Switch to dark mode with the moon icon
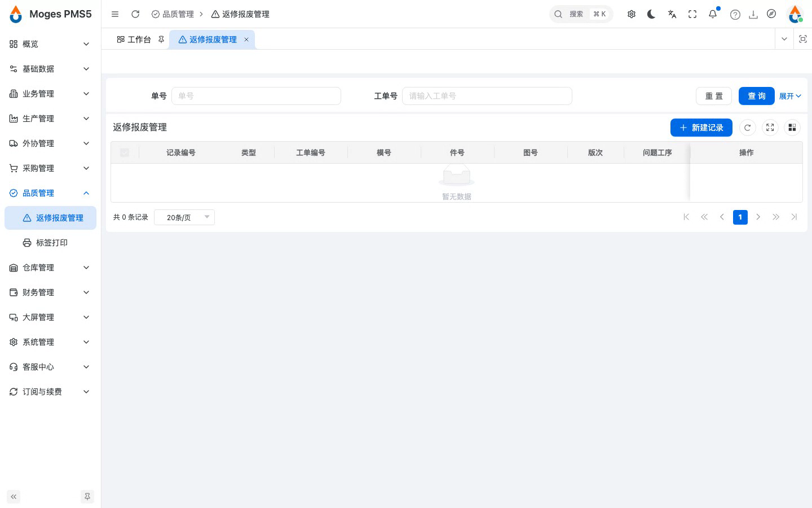This screenshot has height=508, width=812. pos(652,14)
